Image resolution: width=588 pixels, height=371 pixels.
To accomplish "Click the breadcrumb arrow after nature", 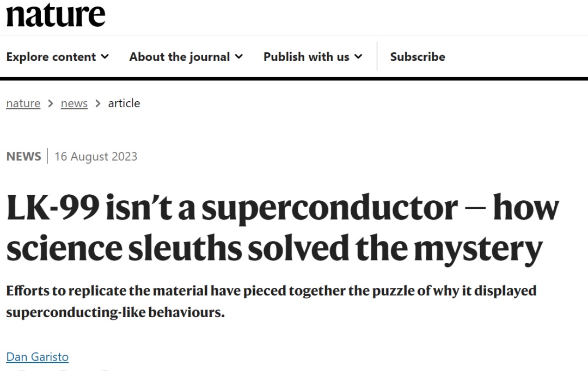I will [51, 103].
